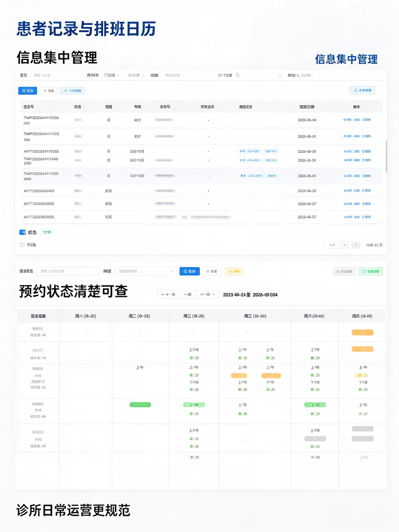Open the second small dropdown in the top filter bar

(x=136, y=75)
